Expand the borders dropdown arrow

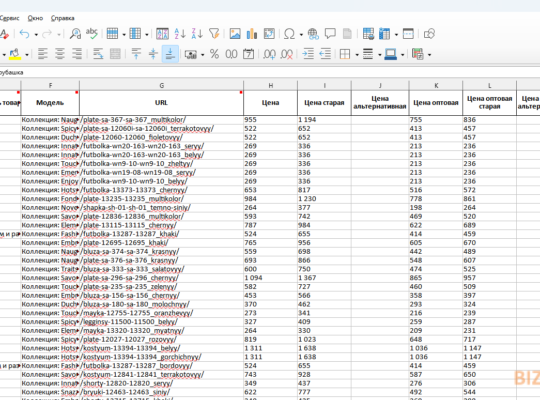tap(357, 54)
